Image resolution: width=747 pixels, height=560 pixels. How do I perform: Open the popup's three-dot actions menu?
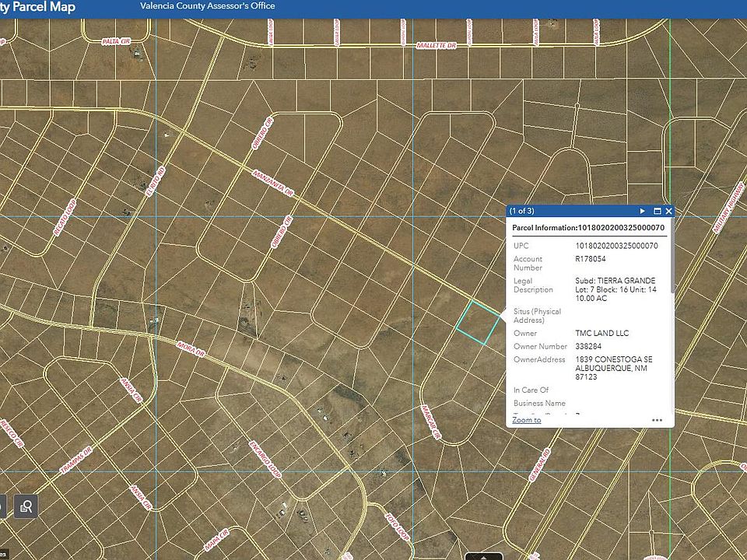[657, 420]
